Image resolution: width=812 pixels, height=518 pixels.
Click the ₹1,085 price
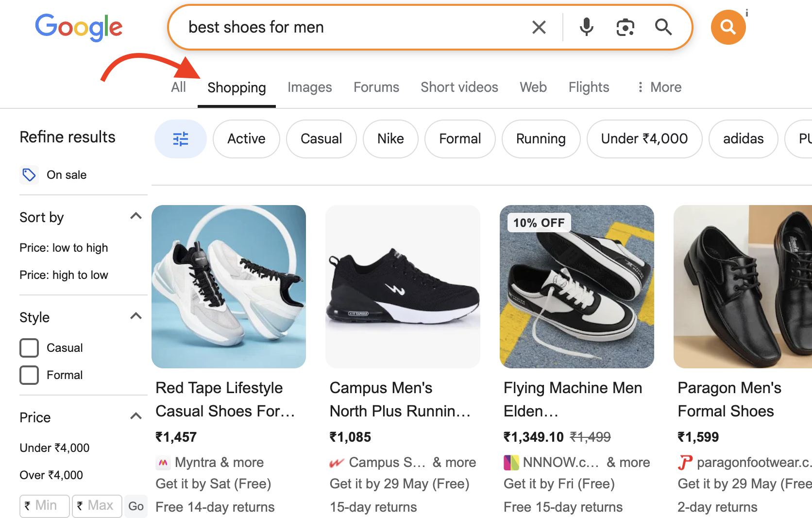coord(350,437)
